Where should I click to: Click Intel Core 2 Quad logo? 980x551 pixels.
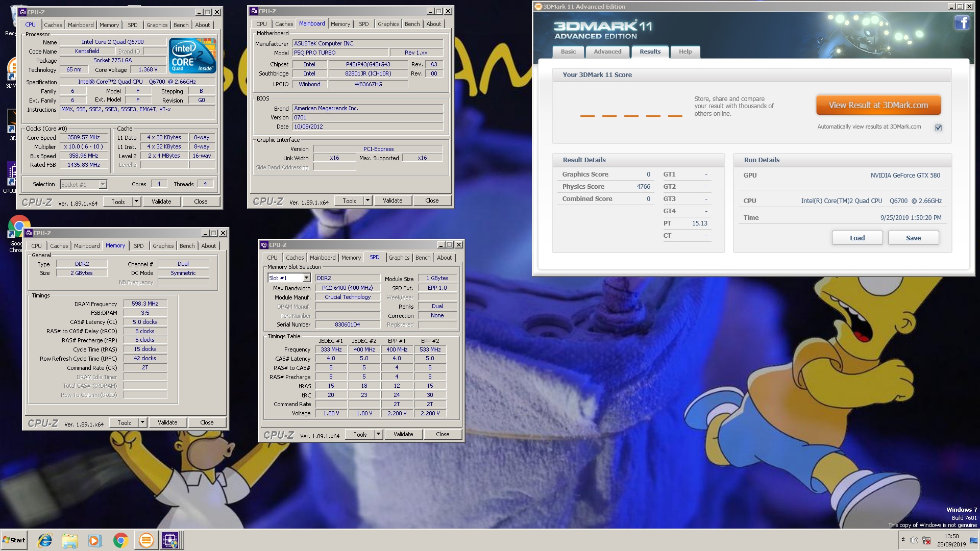[192, 56]
